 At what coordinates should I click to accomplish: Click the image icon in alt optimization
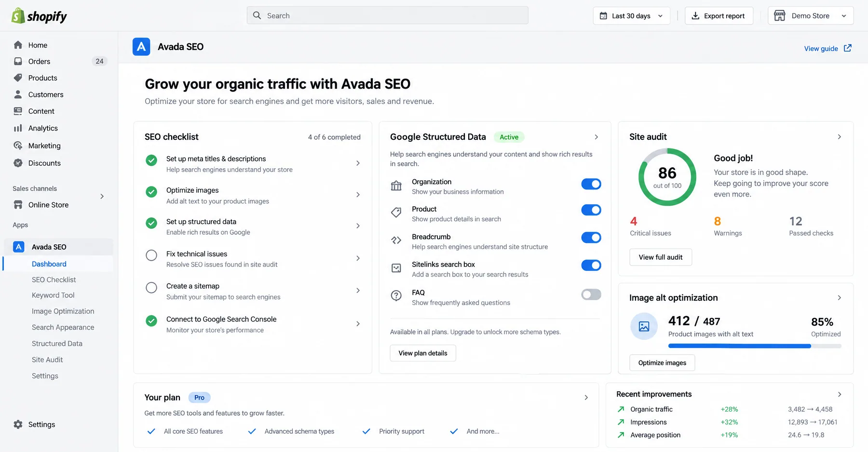tap(644, 326)
